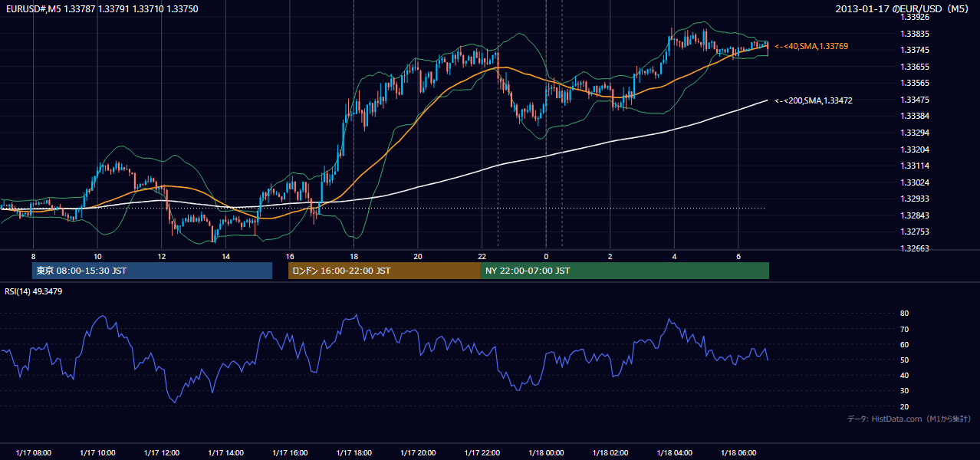
Task: Click price level 1.33835 on the axis
Action: (914, 34)
